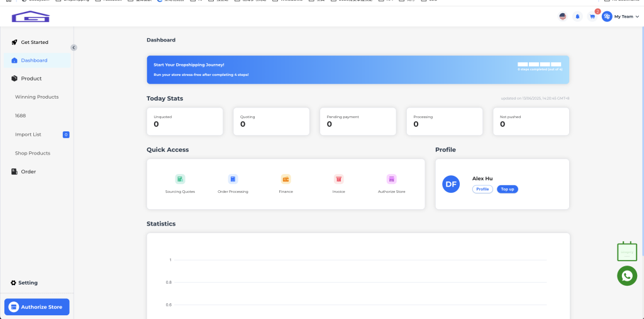The height and width of the screenshot is (319, 644).
Task: Click the Sourcing Quotes quick access icon
Action: coord(180,179)
